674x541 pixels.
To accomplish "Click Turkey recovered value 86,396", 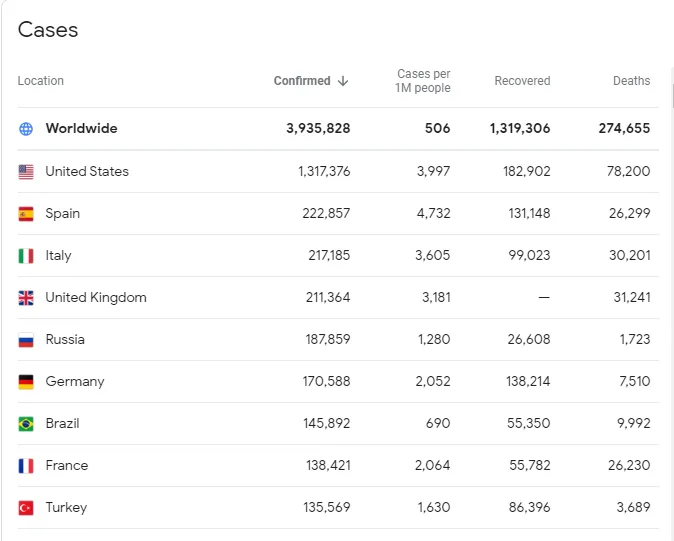I will [530, 507].
